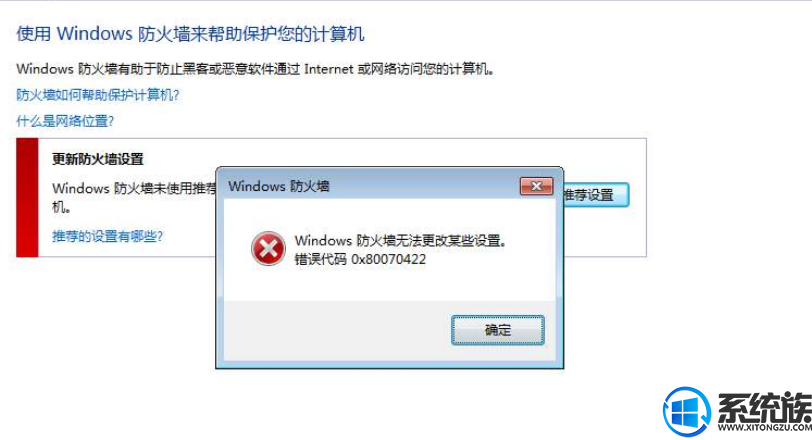The image size is (812, 440).
Task: Click the gray footer area beside 确定
Action: click(x=337, y=330)
